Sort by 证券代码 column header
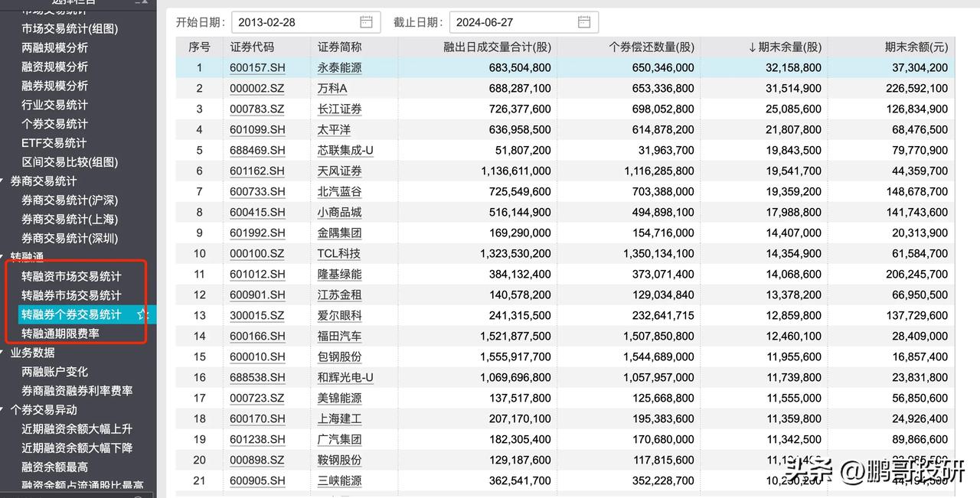The width and height of the screenshot is (980, 498). click(x=252, y=47)
